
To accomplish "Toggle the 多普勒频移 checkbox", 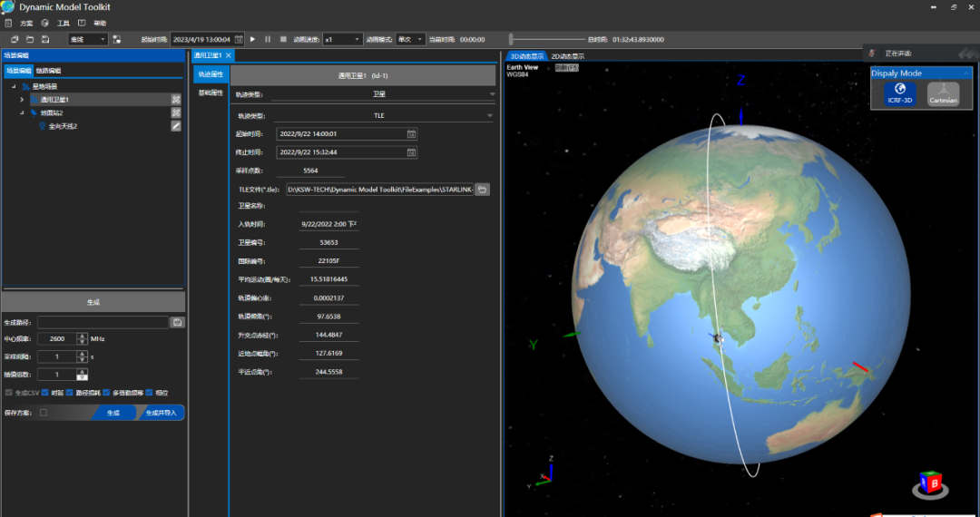I will [x=106, y=393].
